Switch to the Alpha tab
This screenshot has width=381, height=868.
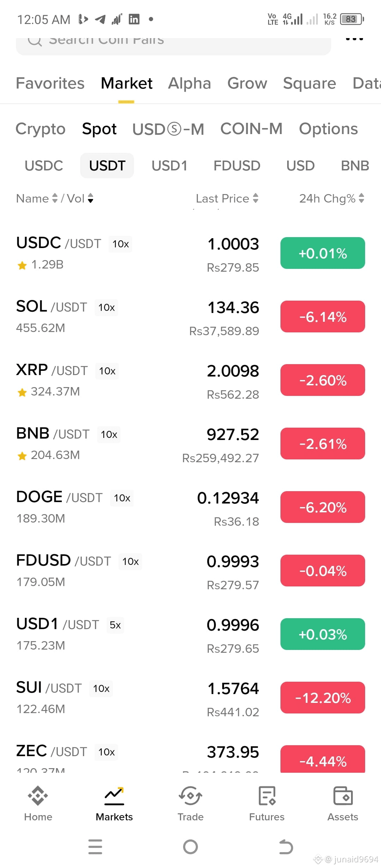click(x=189, y=83)
